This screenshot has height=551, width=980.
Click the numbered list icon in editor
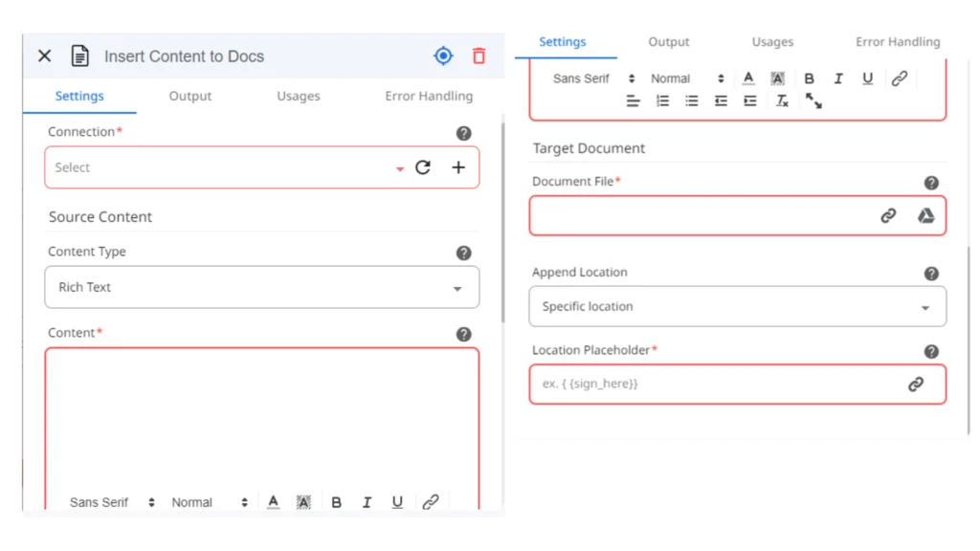(662, 100)
